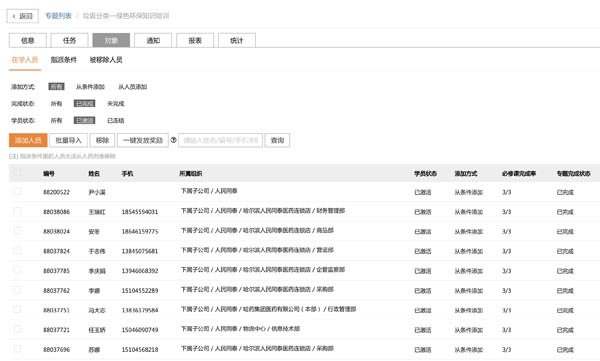
Task: Choose 已冻结 in the 学员状态 filter
Action: 116,121
